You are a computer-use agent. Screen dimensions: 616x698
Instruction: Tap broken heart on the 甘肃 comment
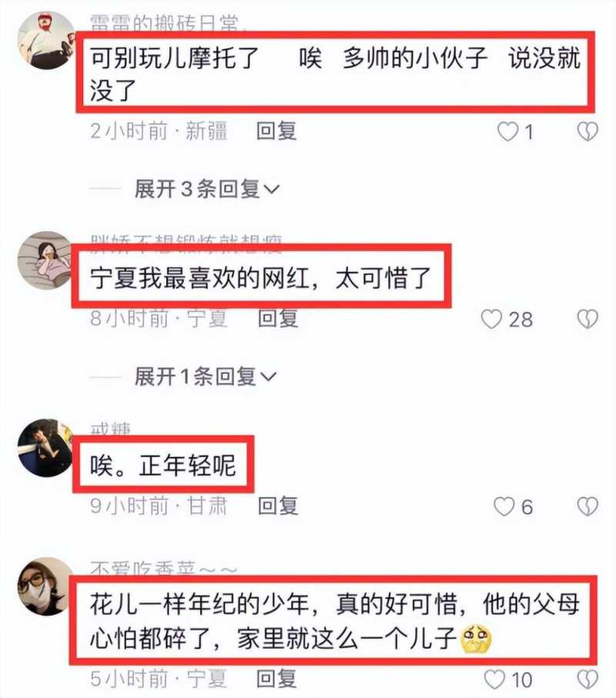588,507
